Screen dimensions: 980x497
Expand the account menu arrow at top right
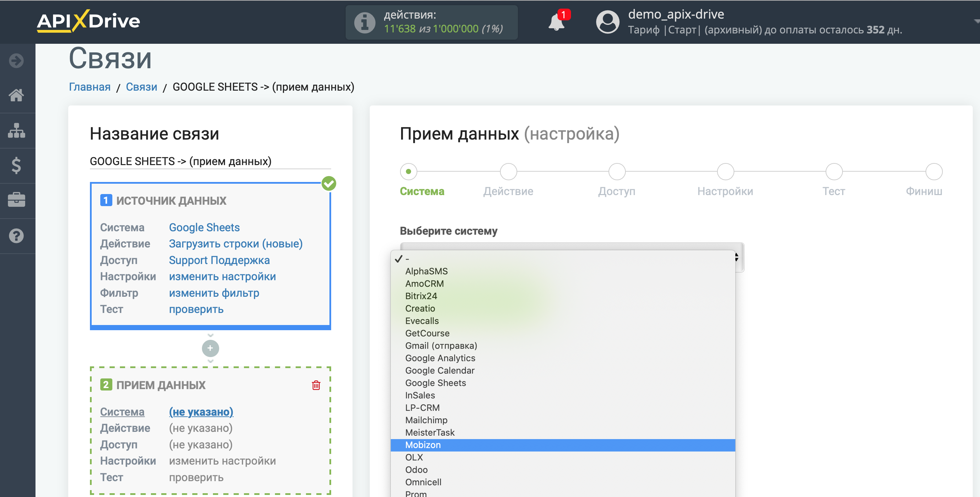976,21
